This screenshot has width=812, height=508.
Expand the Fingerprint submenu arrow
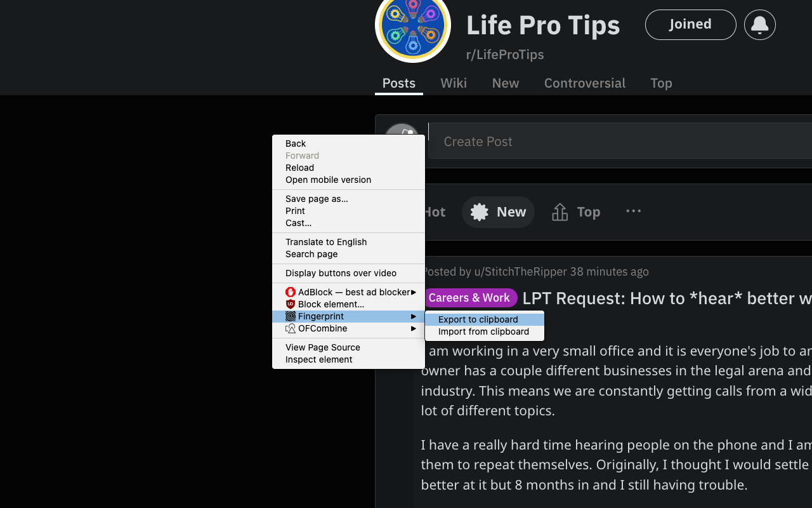coord(414,316)
